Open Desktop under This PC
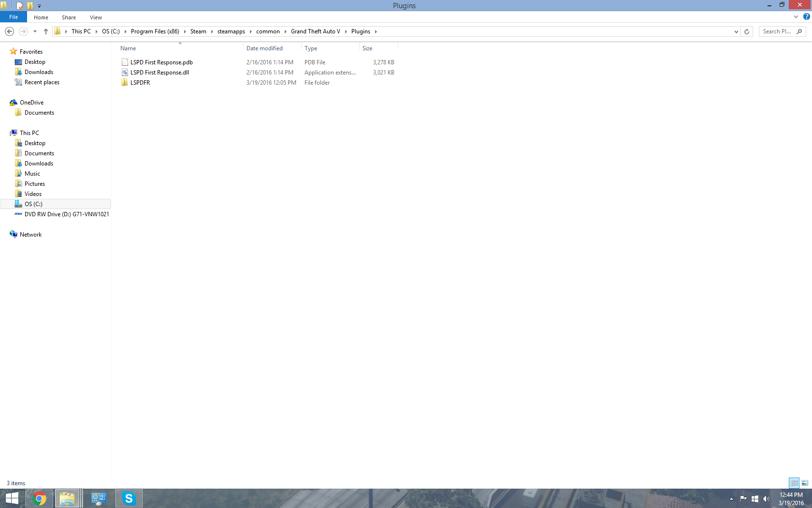This screenshot has width=812, height=508. [x=35, y=143]
